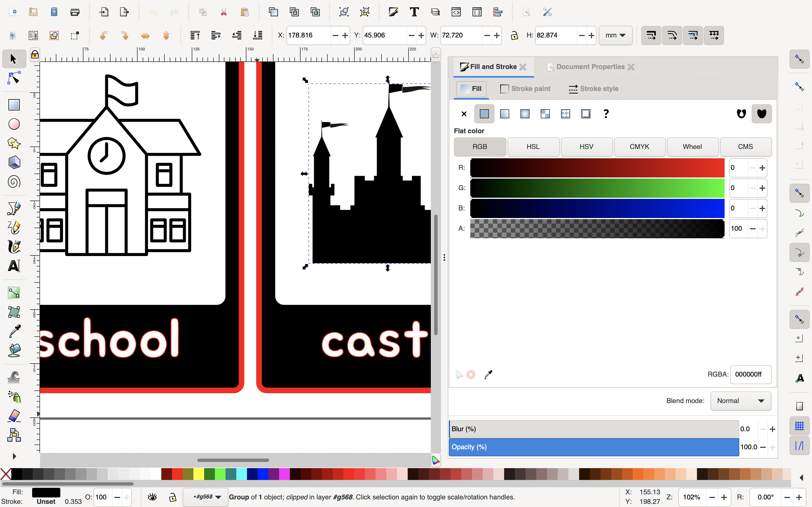Enable flat color fill button
The image size is (812, 507).
click(x=484, y=113)
